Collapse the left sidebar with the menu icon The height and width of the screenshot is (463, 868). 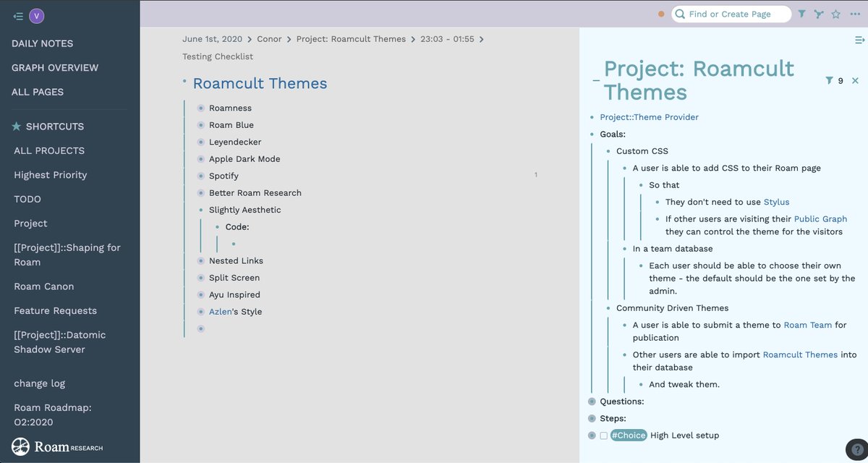click(18, 16)
